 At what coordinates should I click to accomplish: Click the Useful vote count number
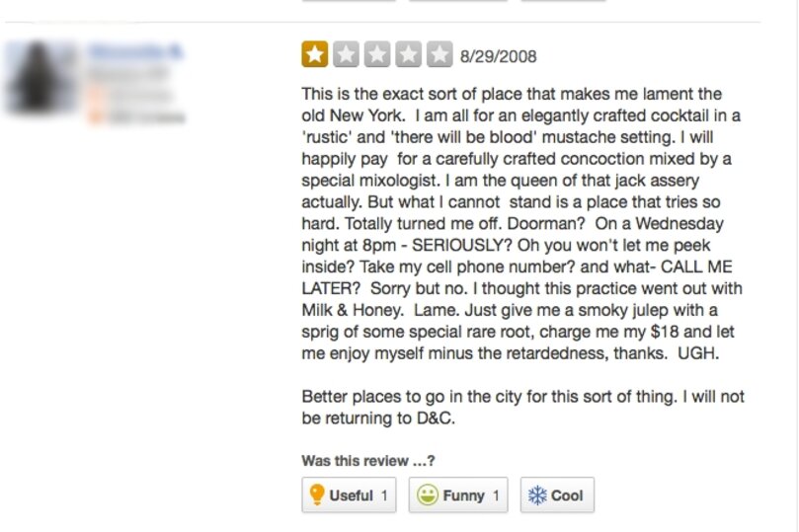click(x=384, y=495)
